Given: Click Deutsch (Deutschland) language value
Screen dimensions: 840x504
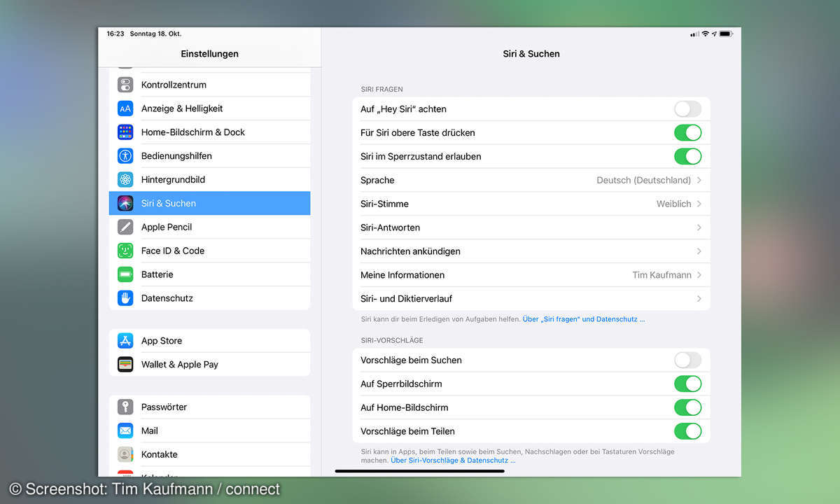Looking at the screenshot, I should point(643,180).
